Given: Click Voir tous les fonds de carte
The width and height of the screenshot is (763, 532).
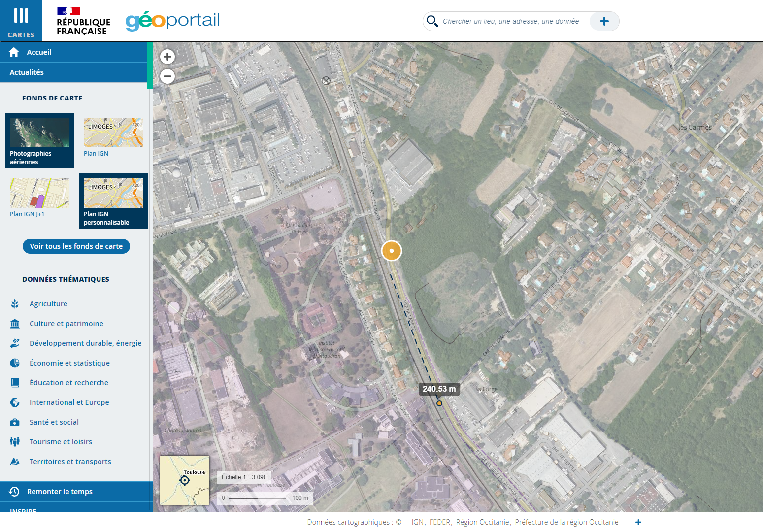Looking at the screenshot, I should click(x=76, y=246).
